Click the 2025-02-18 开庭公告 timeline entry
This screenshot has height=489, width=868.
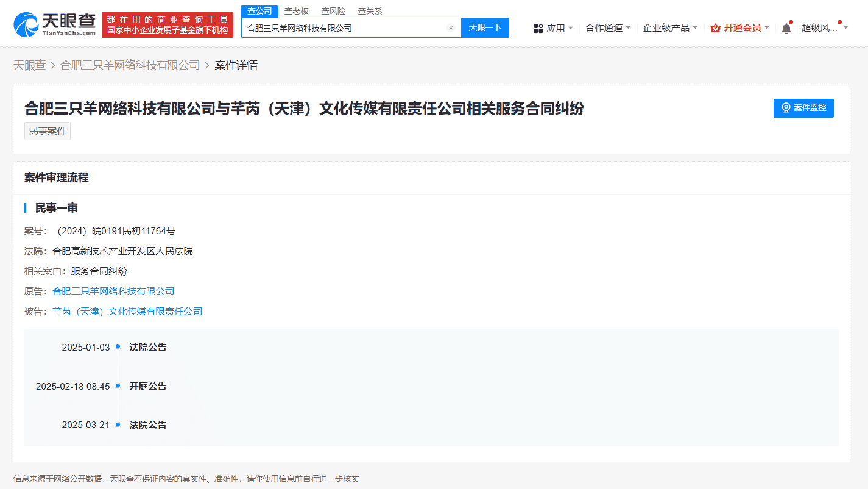pos(147,387)
